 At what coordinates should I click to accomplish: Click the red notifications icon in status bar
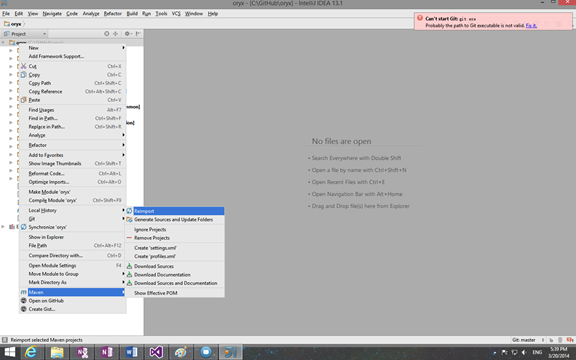point(570,340)
